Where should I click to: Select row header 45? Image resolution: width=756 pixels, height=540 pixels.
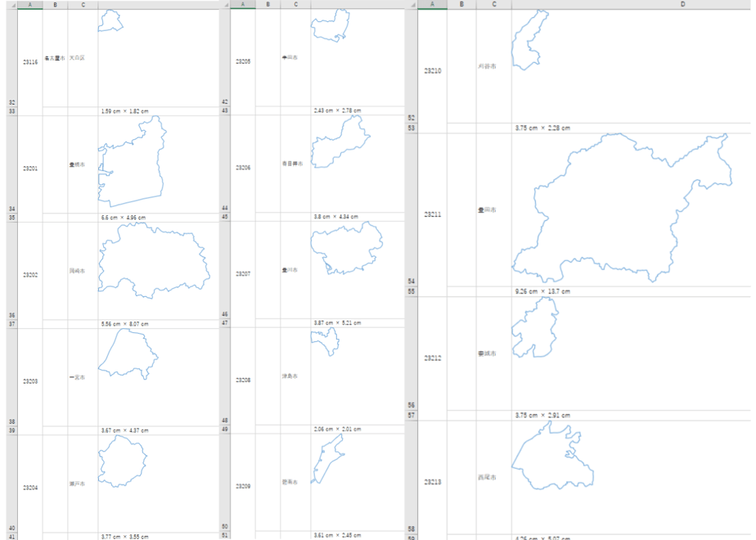pos(225,217)
